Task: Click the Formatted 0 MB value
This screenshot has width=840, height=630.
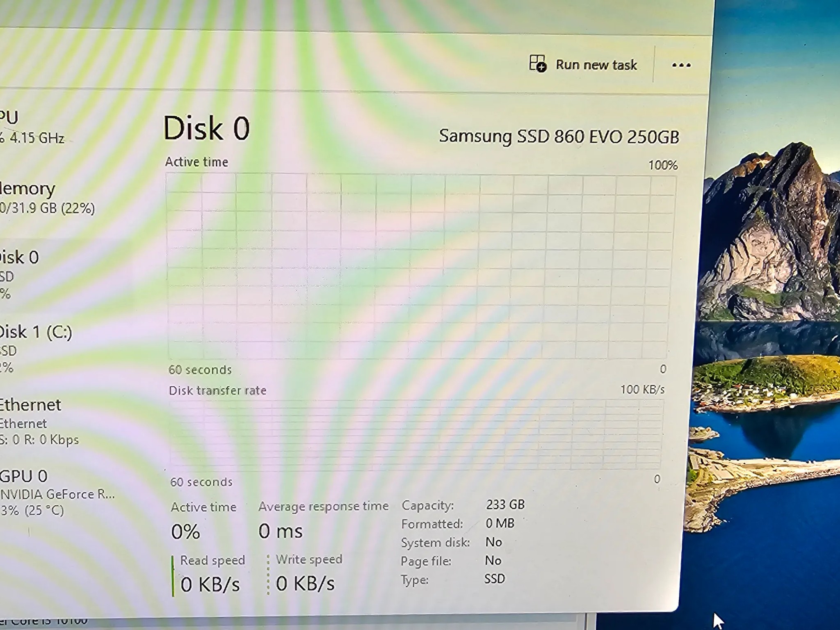Action: (500, 523)
